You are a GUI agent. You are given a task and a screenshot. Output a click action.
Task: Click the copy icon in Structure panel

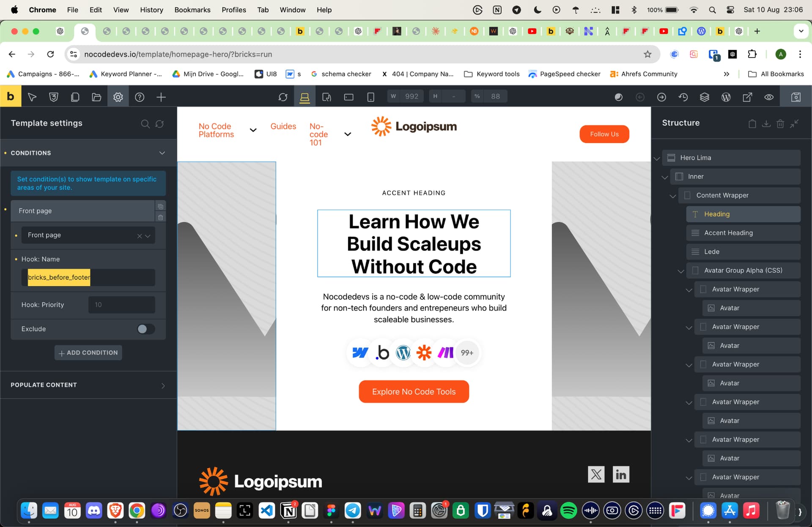pos(752,123)
